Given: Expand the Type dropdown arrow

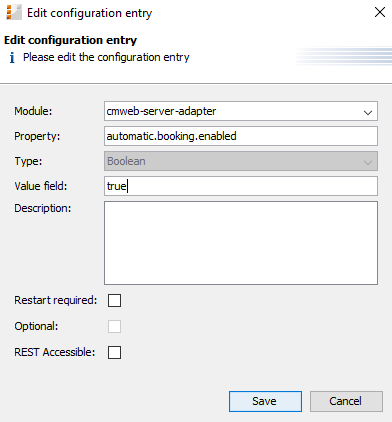Looking at the screenshot, I should tap(368, 162).
